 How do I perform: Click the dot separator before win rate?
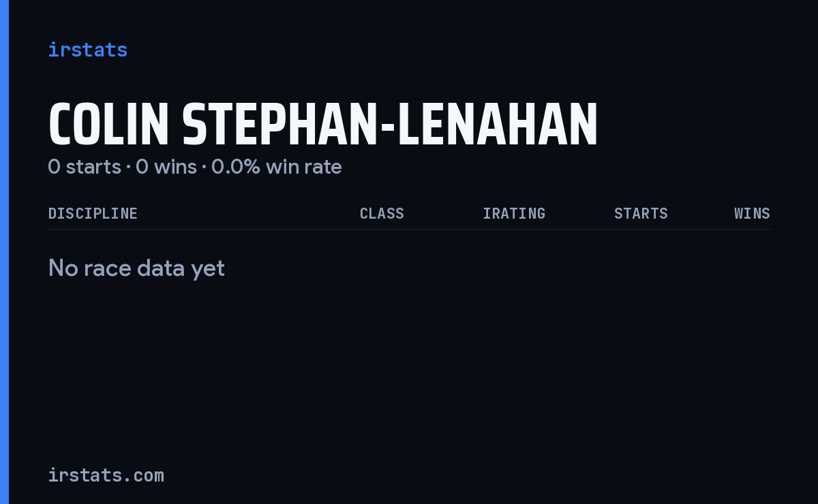pos(204,168)
